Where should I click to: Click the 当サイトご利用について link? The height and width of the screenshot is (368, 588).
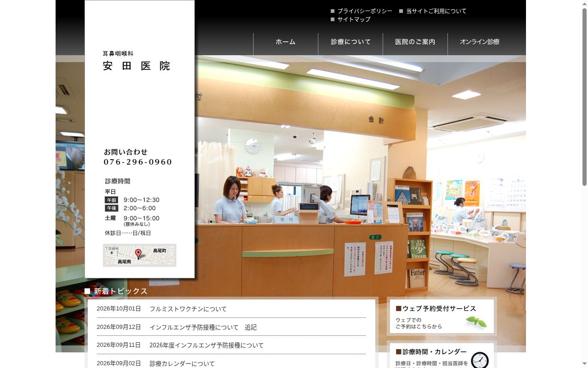436,11
